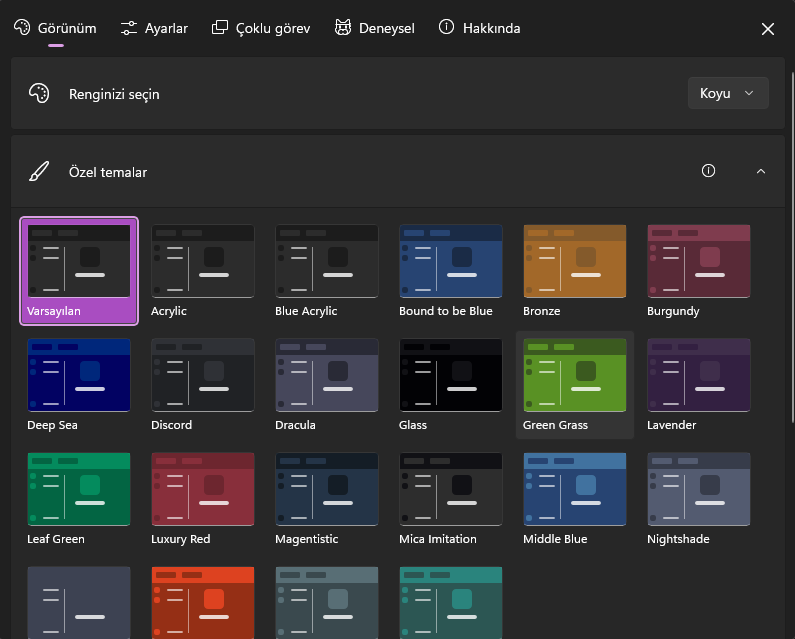Click the windows icon beside Çoklu görev
Image resolution: width=795 pixels, height=639 pixels.
pos(220,27)
